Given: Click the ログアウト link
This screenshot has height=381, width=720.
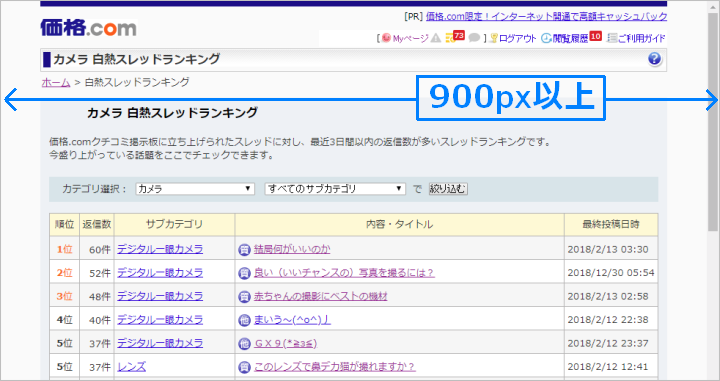Looking at the screenshot, I should click(518, 39).
